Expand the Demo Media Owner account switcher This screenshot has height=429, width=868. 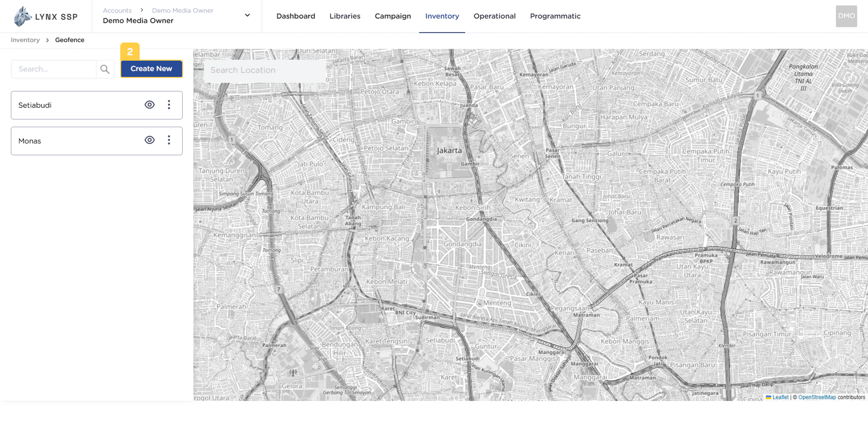point(247,15)
